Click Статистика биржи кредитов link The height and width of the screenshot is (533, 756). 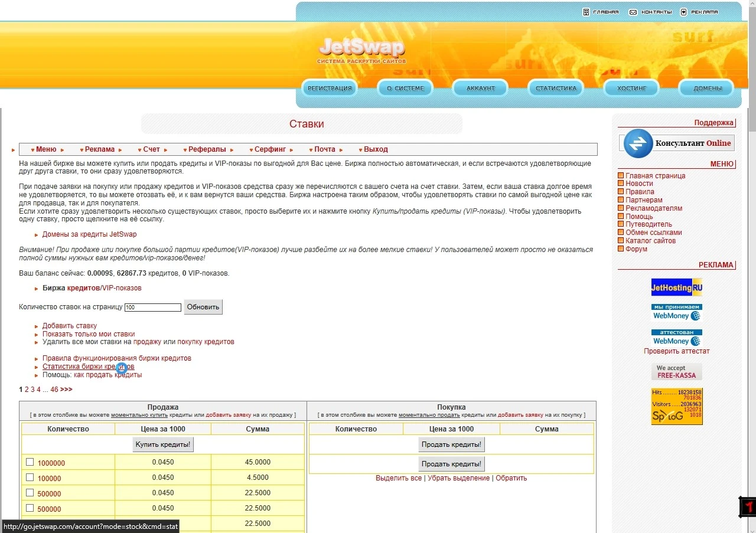point(89,367)
